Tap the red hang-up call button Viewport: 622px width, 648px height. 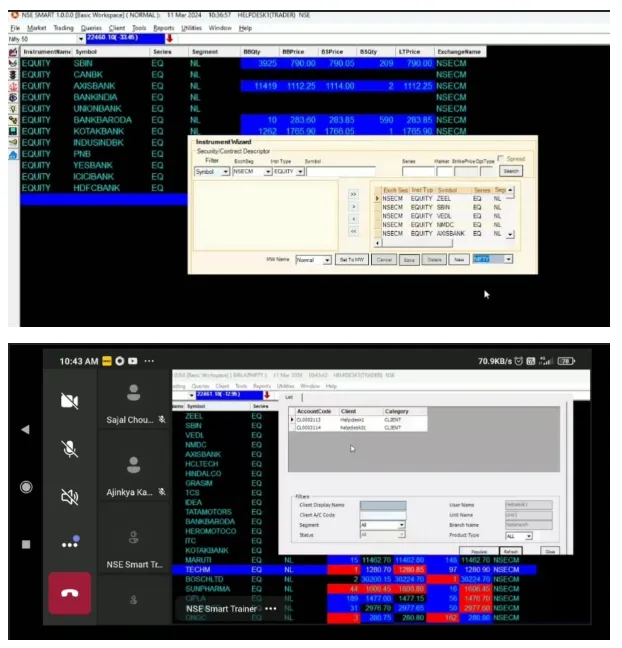click(x=69, y=593)
